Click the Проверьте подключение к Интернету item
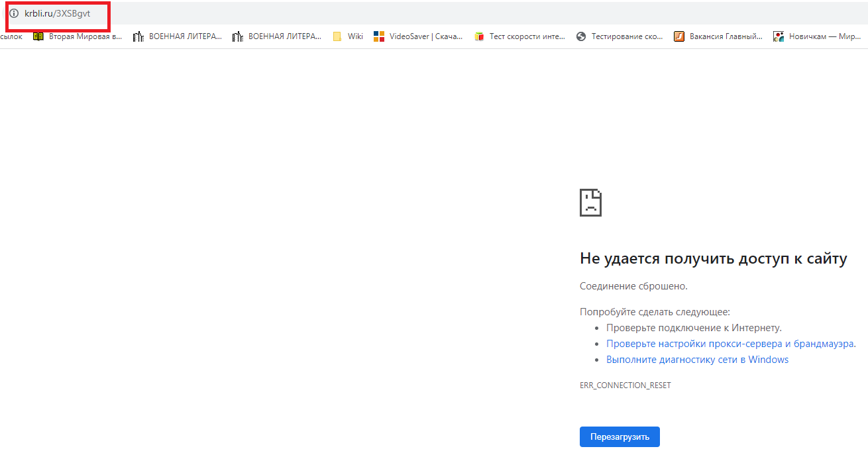 (694, 328)
